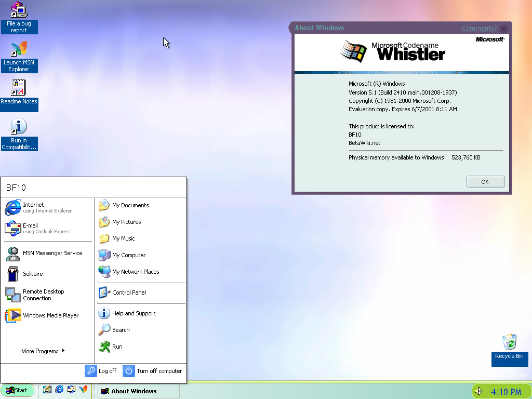Click the Help and Support info icon
This screenshot has height=399, width=532.
point(104,313)
